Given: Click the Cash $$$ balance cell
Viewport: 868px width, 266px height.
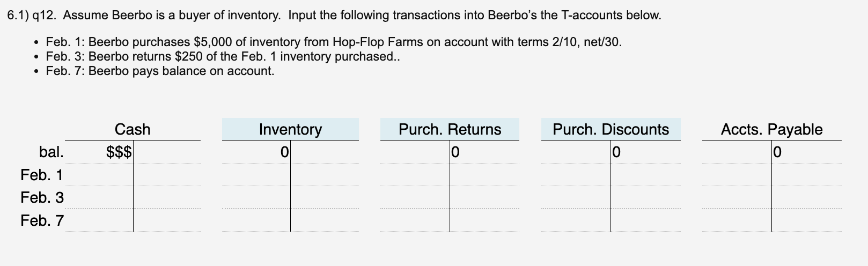Looking at the screenshot, I should [x=100, y=152].
